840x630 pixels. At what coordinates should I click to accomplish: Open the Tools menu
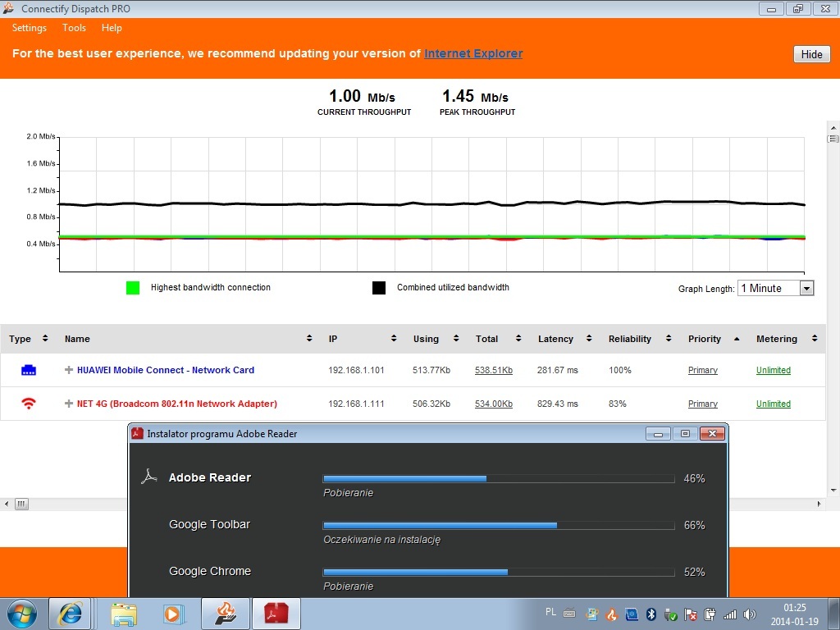click(x=74, y=28)
